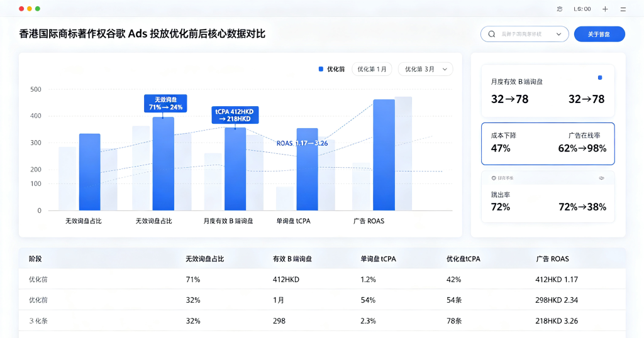Screen dimensions: 644x338
Task: Click the LG:00 text in title bar
Action: pyautogui.click(x=582, y=9)
